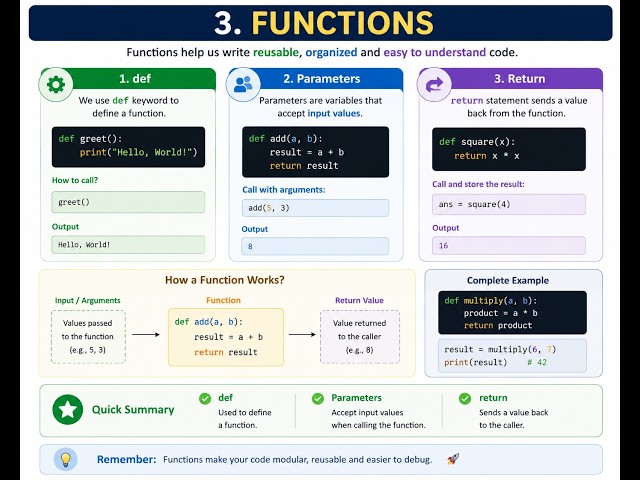This screenshot has height=480, width=640.
Task: Click the arrow from Input/Arguments to Function box
Action: (x=146, y=335)
